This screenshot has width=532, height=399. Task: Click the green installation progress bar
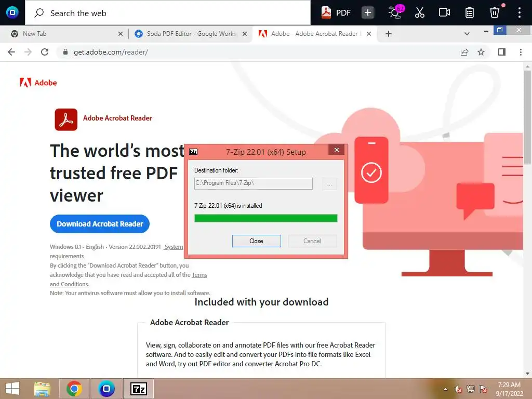tap(265, 218)
